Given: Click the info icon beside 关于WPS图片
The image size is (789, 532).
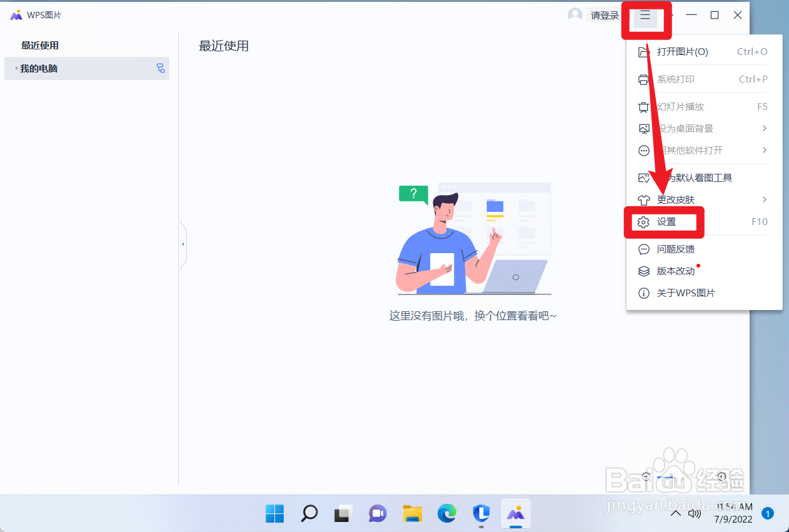Looking at the screenshot, I should pyautogui.click(x=644, y=293).
